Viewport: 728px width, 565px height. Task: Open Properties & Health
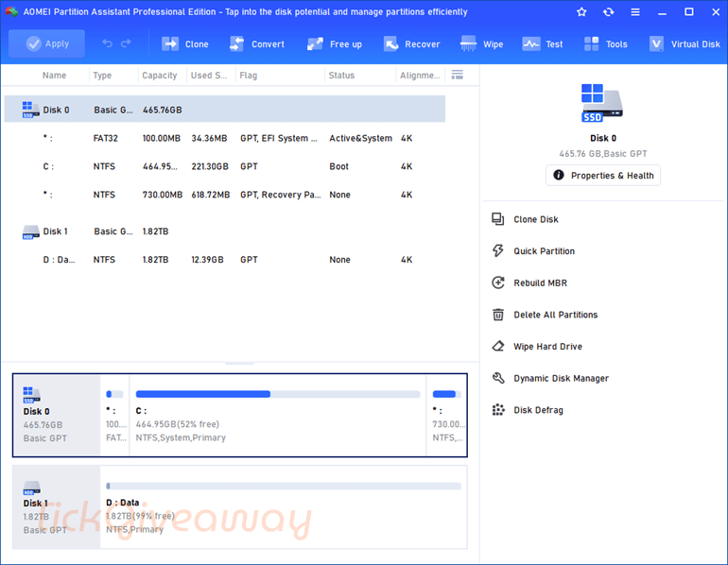pos(602,176)
